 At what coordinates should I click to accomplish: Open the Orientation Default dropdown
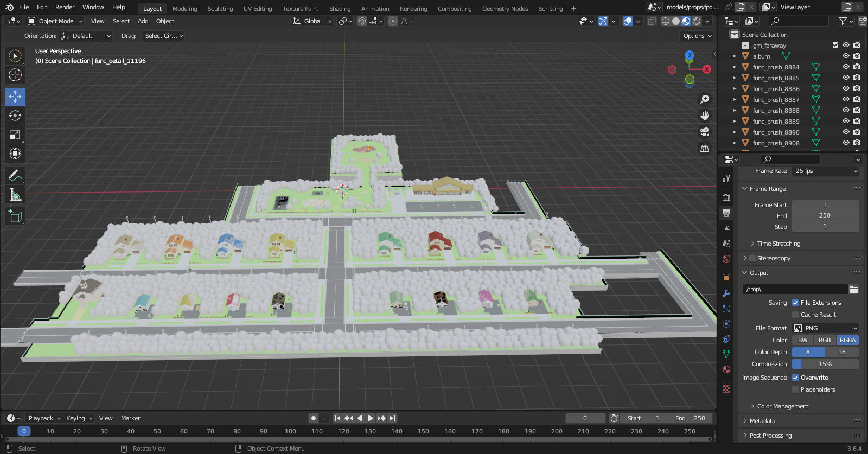click(86, 36)
